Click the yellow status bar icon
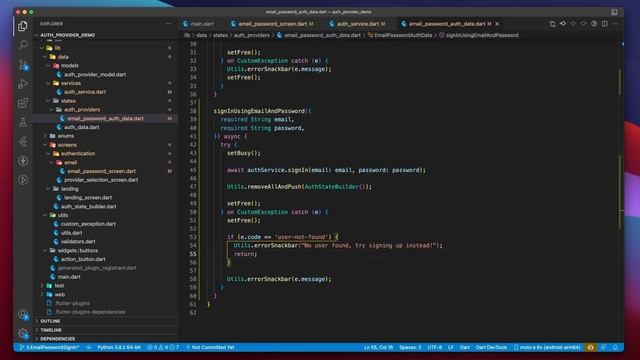The height and width of the screenshot is (360, 640). 590,347
